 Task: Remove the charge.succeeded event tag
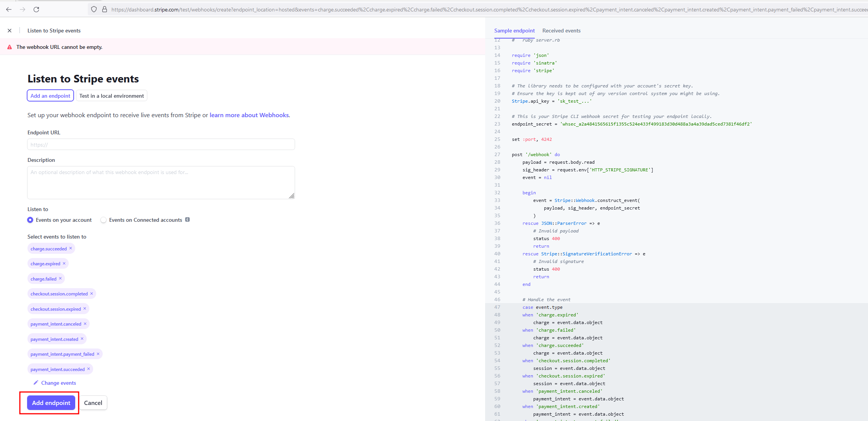point(71,248)
